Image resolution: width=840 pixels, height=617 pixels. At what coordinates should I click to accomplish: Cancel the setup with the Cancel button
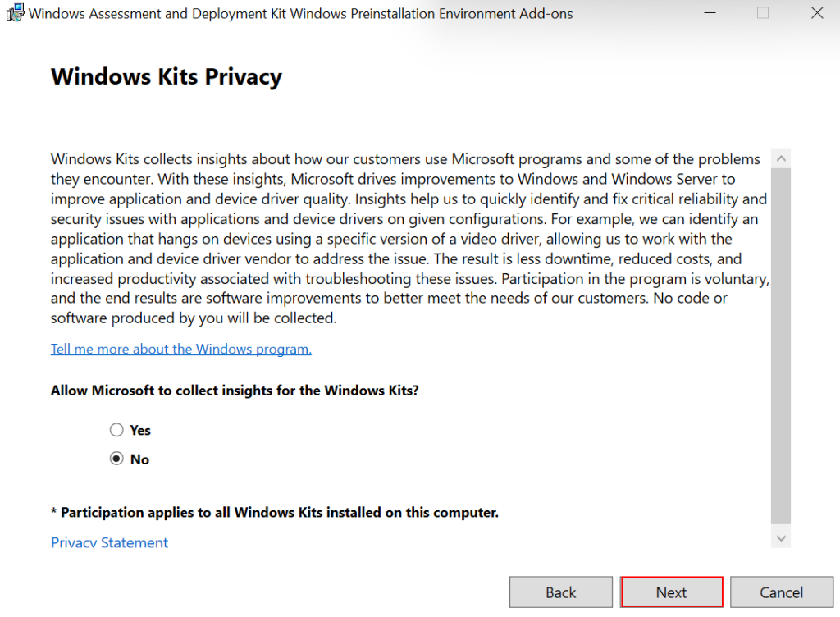tap(781, 592)
